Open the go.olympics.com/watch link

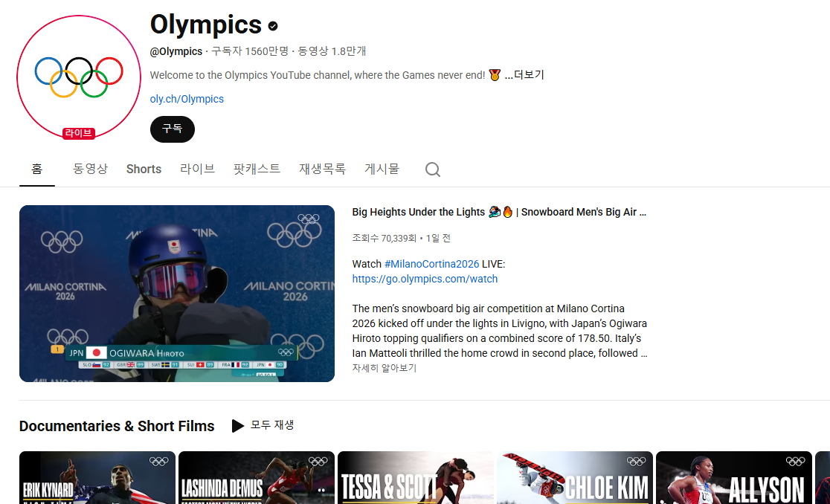click(425, 279)
